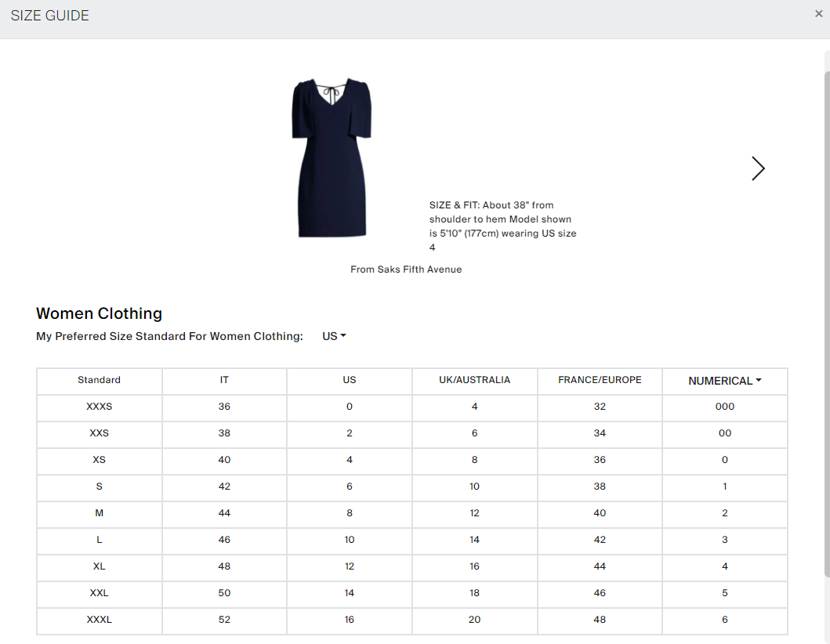Screen dimensions: 830x644
Task: Click the 'XXXS' row label
Action: [x=99, y=407]
